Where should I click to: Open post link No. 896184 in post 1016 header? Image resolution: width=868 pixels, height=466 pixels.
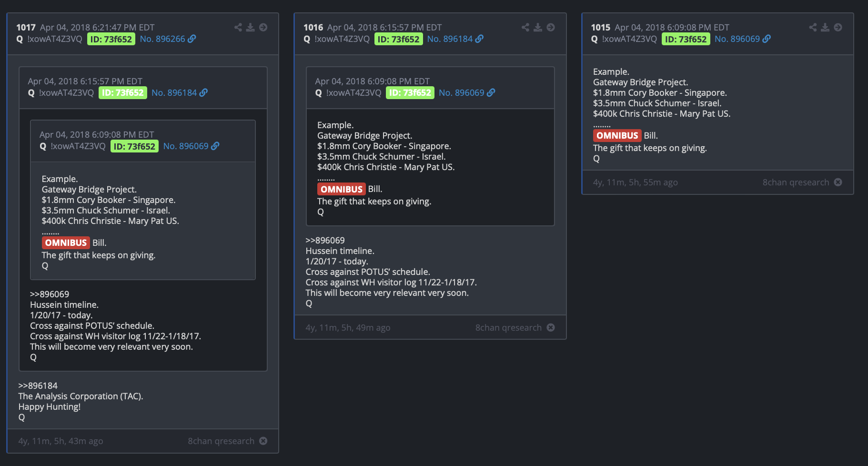(x=450, y=39)
